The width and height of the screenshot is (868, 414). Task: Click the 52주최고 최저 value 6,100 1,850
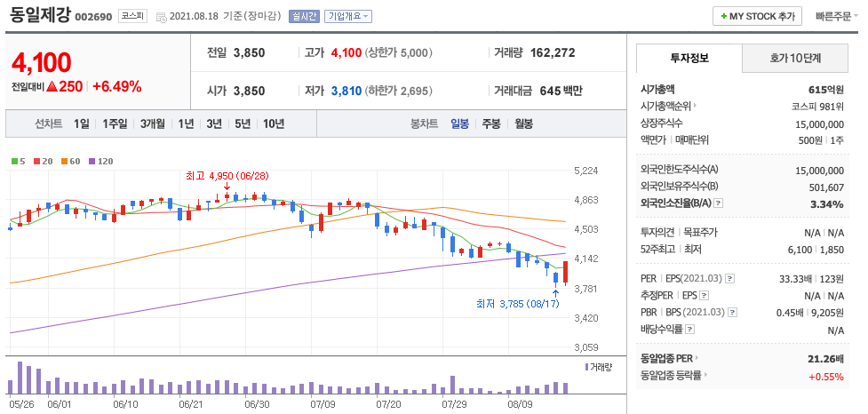817,250
